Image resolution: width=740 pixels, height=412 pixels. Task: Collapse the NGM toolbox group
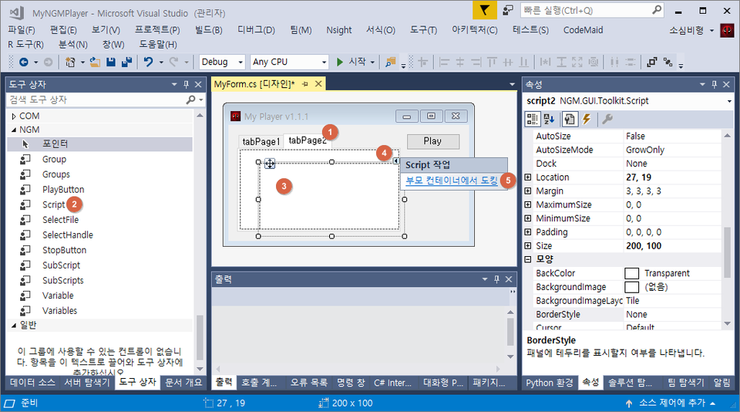pos(14,130)
